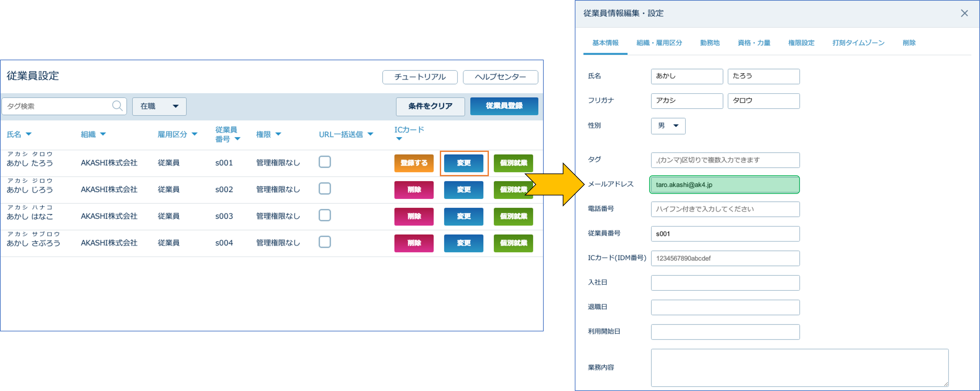The height and width of the screenshot is (391, 980).
Task: Tick the URL checkbox for s001 row
Action: pyautogui.click(x=324, y=162)
